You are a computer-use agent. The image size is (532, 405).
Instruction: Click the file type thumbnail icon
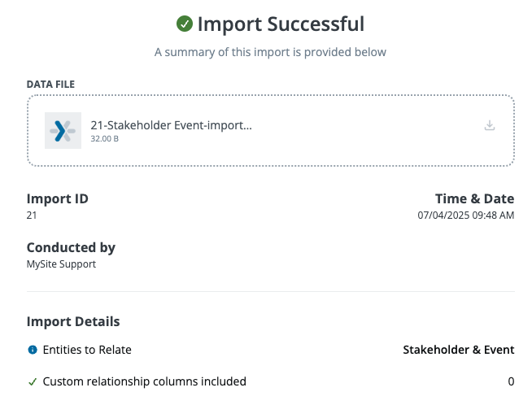pyautogui.click(x=63, y=130)
